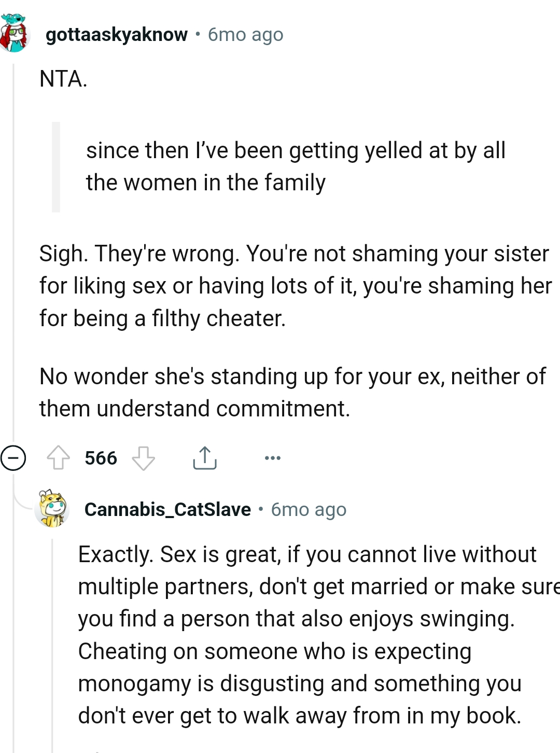
Task: Open gottaaskyaknow's profile
Action: 116,34
